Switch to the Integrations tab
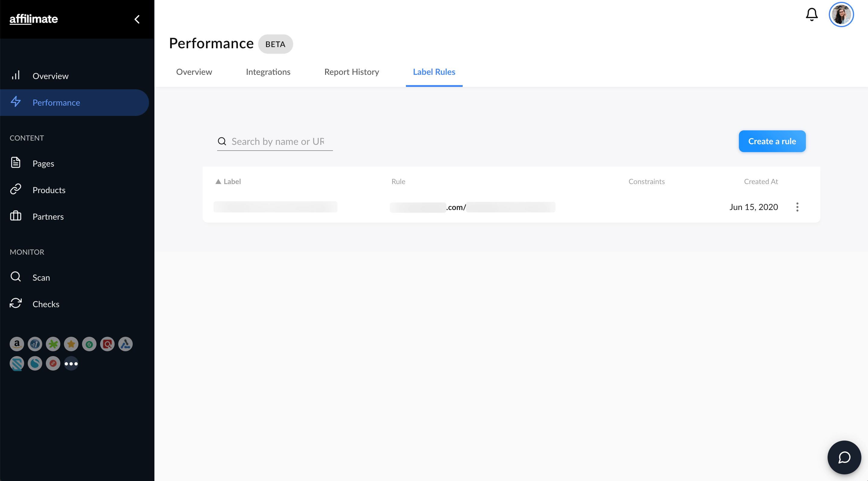 click(268, 72)
